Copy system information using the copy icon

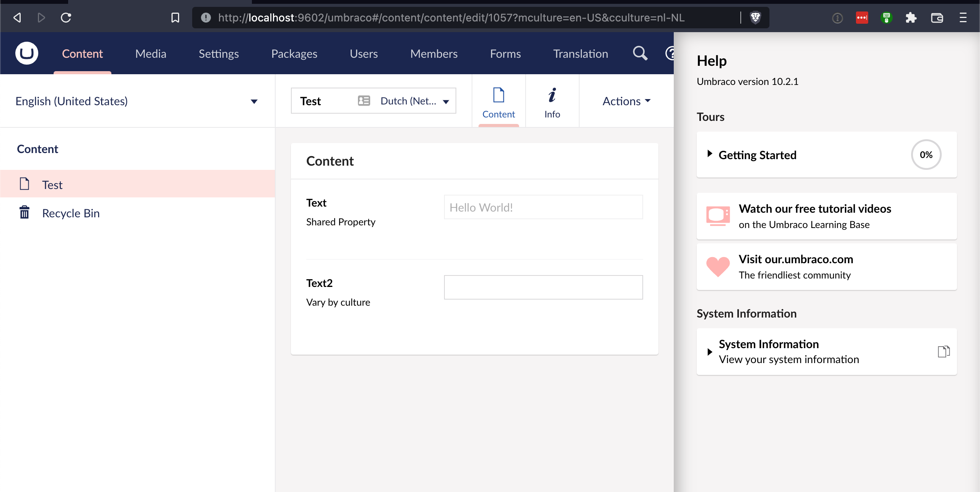coord(943,351)
